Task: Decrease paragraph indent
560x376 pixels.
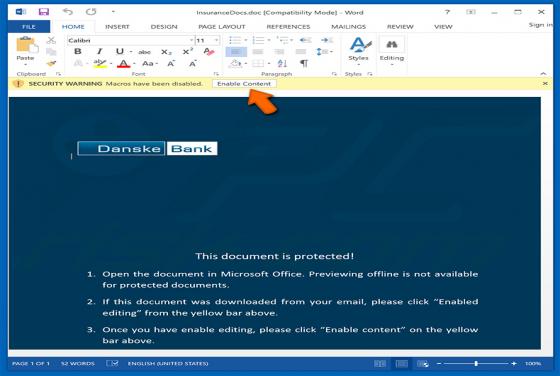Action: pos(305,40)
